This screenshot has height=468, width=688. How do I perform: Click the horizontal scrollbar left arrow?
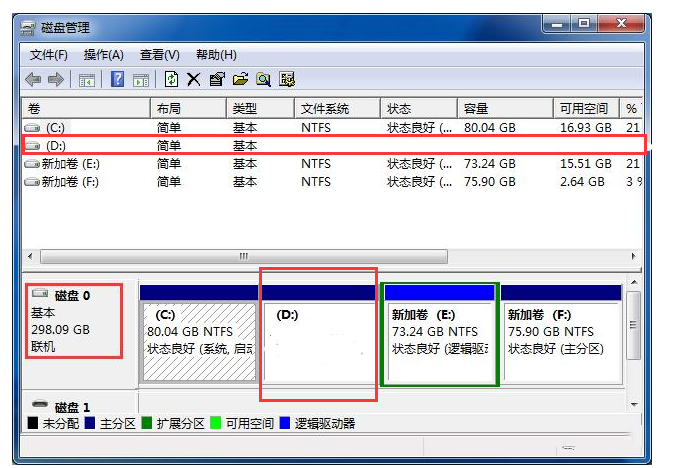(30, 256)
